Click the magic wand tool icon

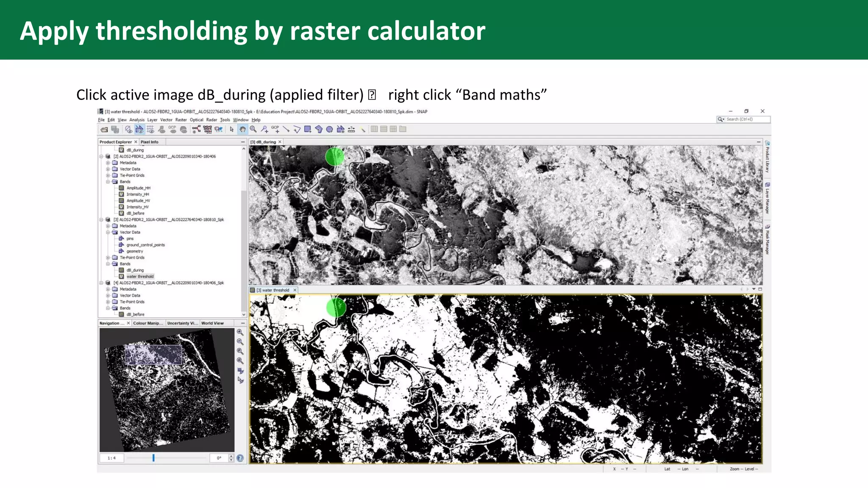tap(363, 130)
